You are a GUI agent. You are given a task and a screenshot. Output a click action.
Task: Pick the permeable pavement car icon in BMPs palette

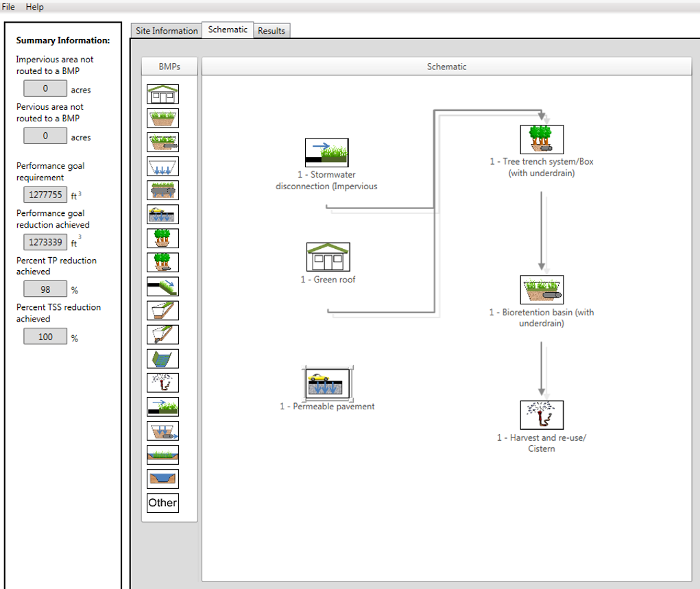162,214
